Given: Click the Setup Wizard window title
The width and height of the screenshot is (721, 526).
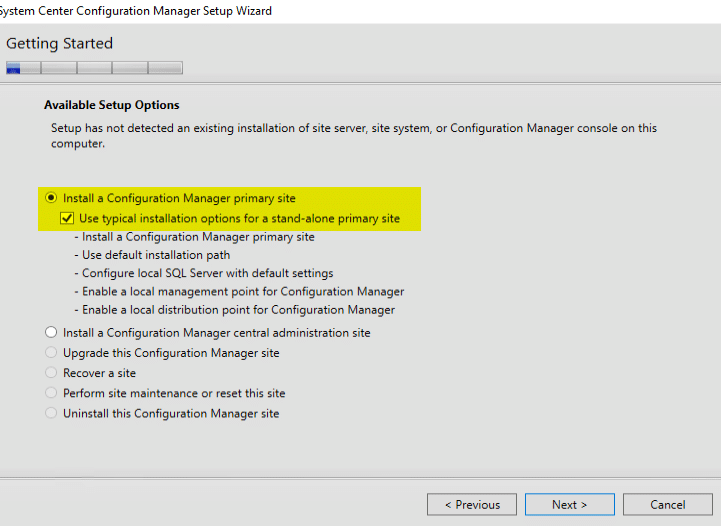Looking at the screenshot, I should tap(135, 10).
